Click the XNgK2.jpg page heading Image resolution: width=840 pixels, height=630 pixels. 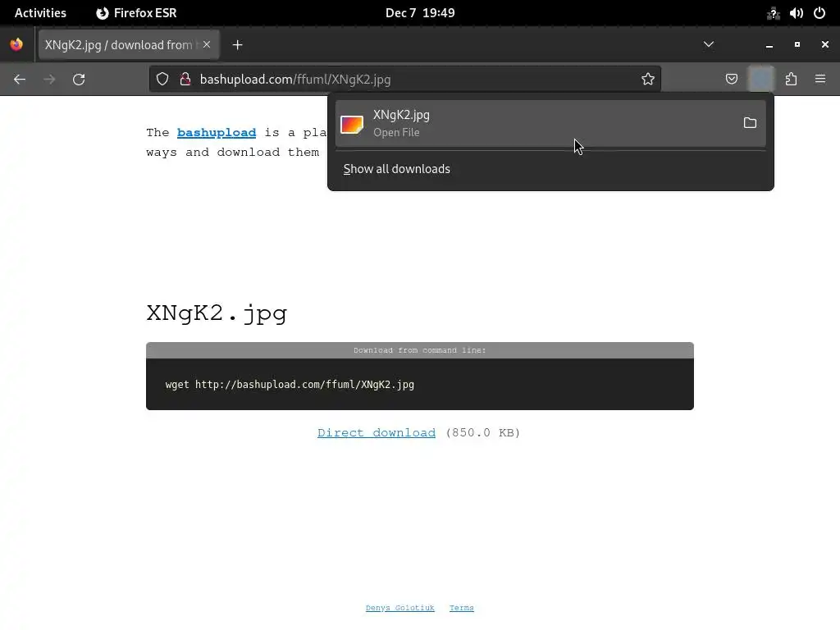click(217, 313)
